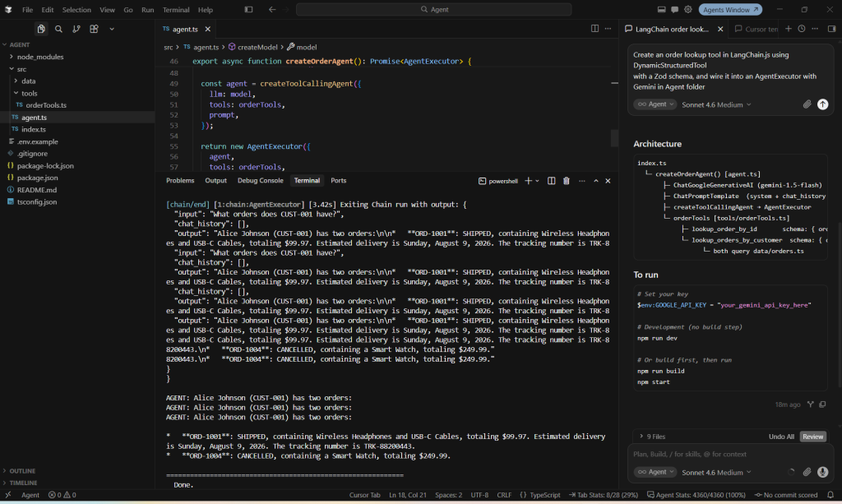Open the Selection menu
The width and height of the screenshot is (842, 504).
coord(76,10)
